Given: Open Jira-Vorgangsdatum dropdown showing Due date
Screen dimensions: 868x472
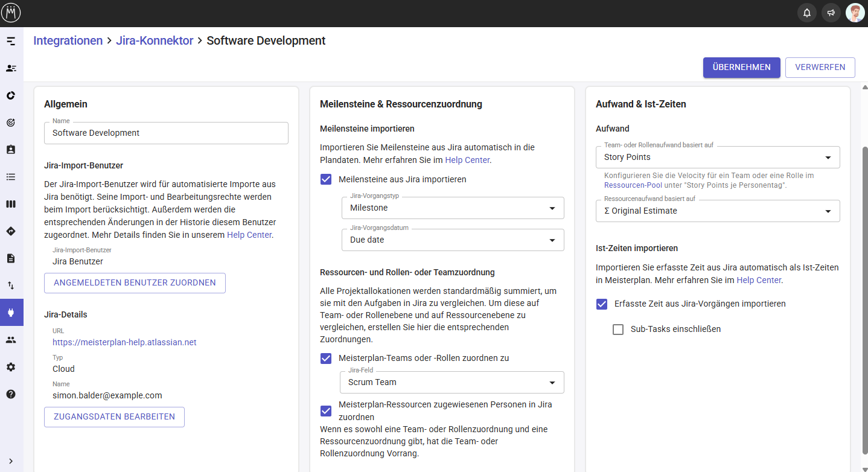Looking at the screenshot, I should point(452,240).
